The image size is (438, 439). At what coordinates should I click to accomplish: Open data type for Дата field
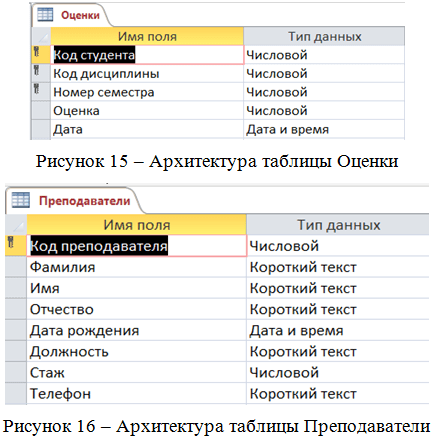coord(324,129)
